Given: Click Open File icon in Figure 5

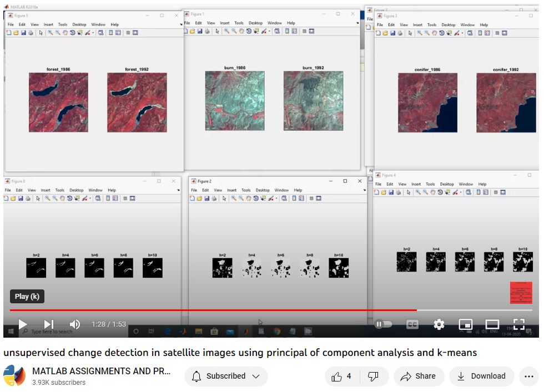Looking at the screenshot, I should coord(16,33).
